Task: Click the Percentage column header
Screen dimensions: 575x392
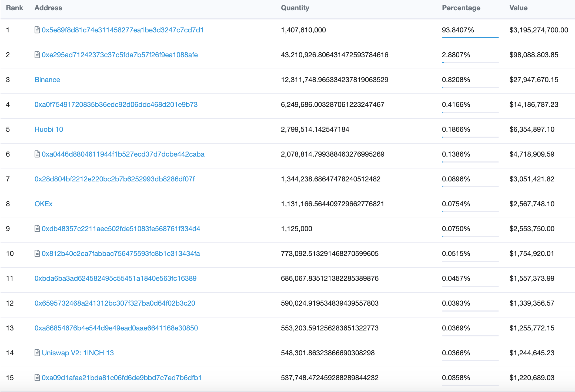Action: click(x=461, y=8)
